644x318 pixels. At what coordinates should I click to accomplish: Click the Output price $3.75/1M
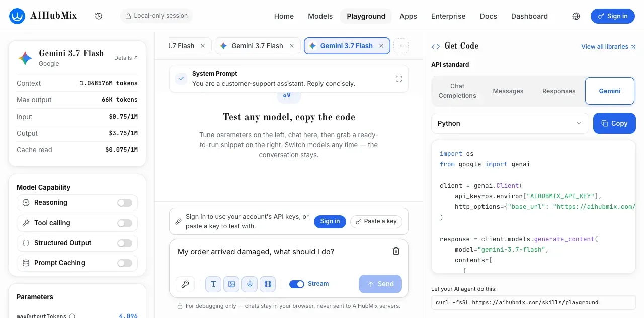tap(123, 133)
